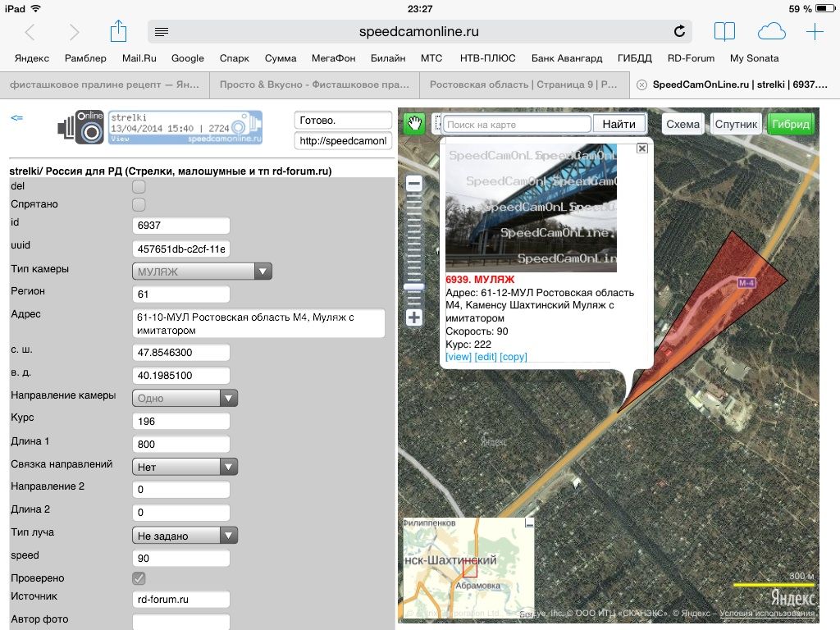Screen dimensions: 840x630
Task: Click the [edit] link in popup
Action: tap(486, 357)
